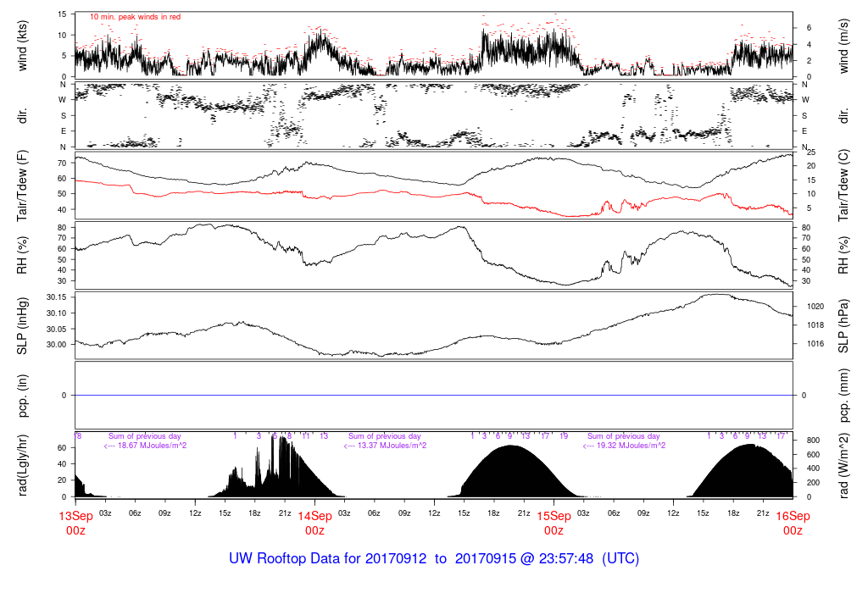Click the 'rad(Lgly/hr)' axis label
868x593 pixels.
point(22,465)
